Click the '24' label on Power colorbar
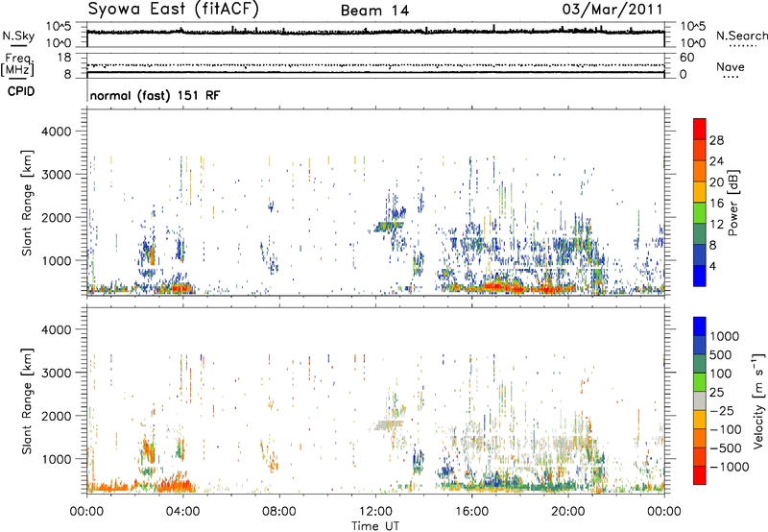 click(x=716, y=161)
